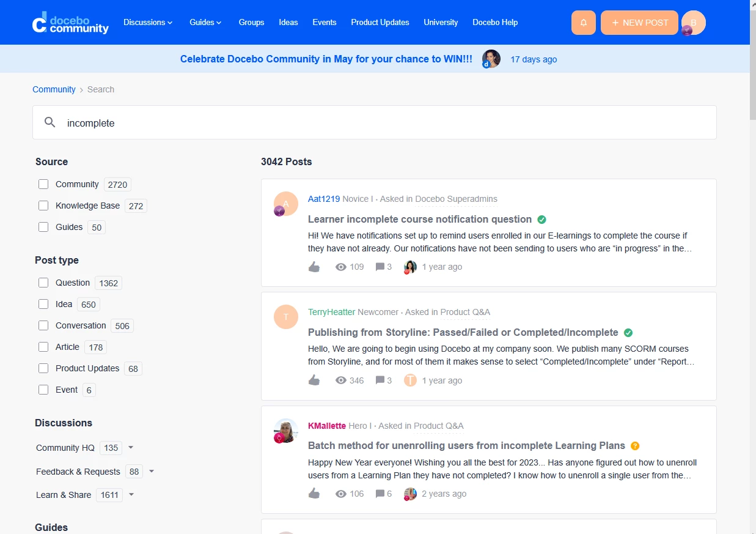Select the Product Updates post type checkbox
Viewport: 756px width, 534px height.
coord(43,368)
